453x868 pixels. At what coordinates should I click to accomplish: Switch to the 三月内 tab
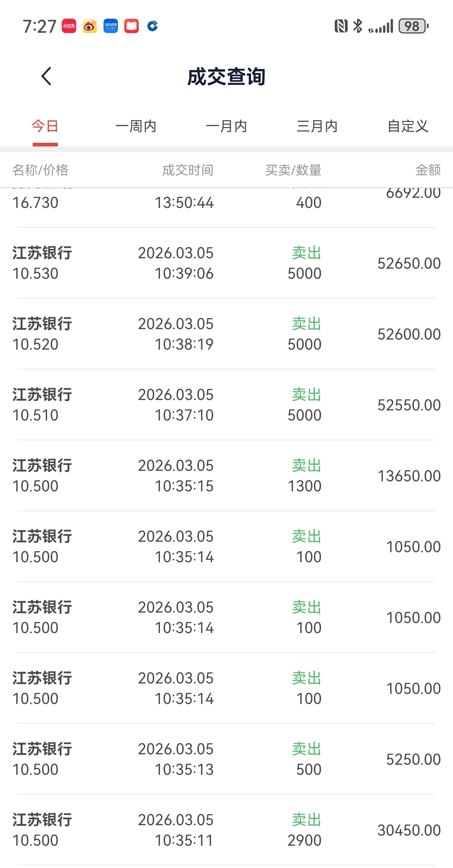(317, 127)
